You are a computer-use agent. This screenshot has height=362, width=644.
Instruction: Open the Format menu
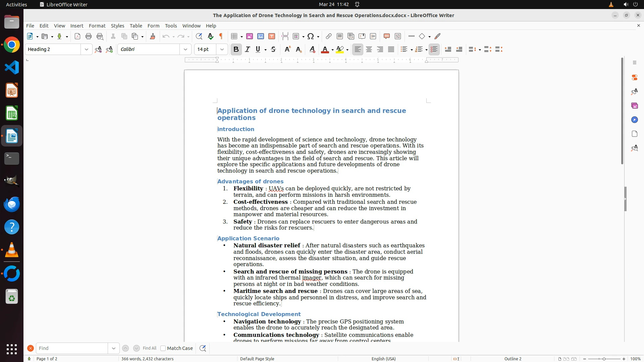pyautogui.click(x=97, y=26)
